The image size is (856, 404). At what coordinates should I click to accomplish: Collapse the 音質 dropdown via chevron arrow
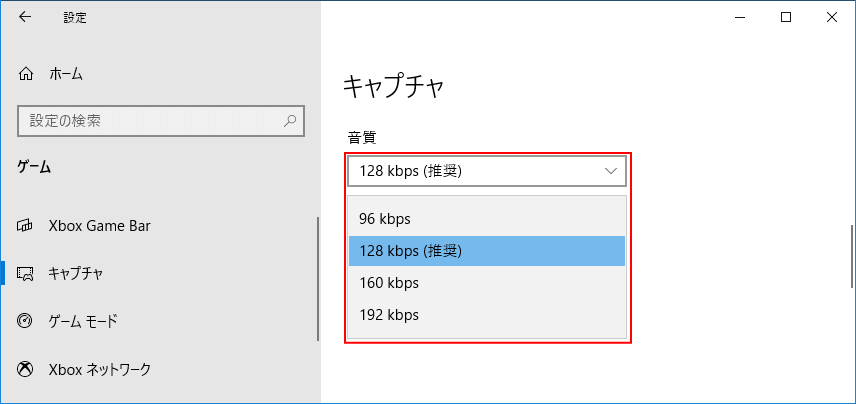(x=611, y=171)
